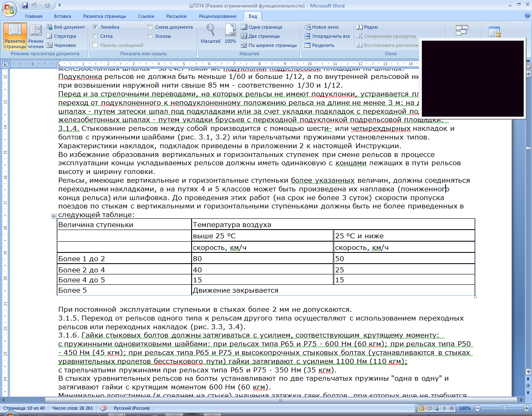Open word count Число слов: 26 261

click(x=73, y=408)
